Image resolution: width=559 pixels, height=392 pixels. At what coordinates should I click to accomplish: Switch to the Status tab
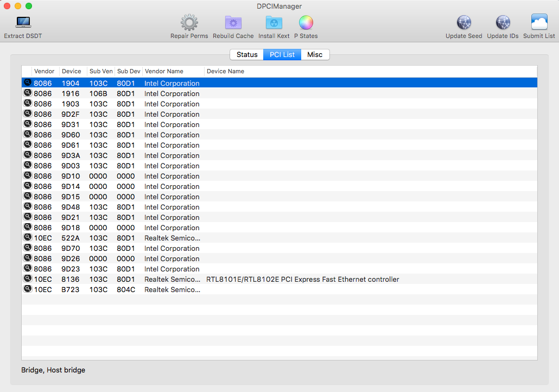pyautogui.click(x=247, y=55)
